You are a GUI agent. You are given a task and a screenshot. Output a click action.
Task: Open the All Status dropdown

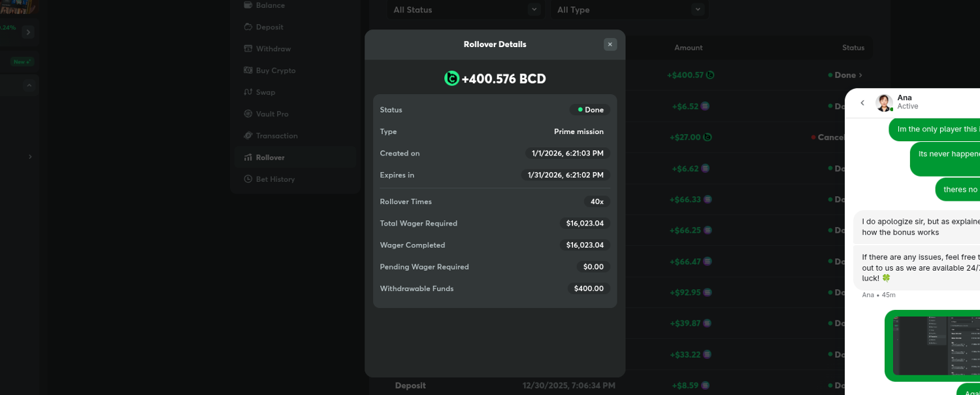coord(465,10)
